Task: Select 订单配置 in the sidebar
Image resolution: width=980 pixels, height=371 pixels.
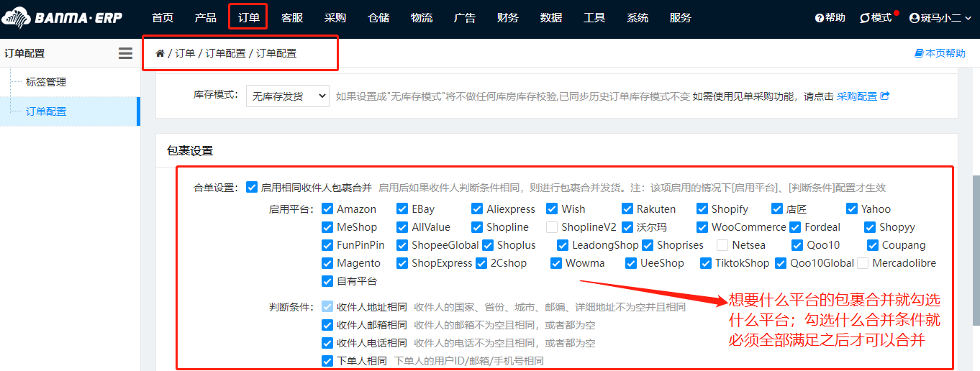Action: coord(46,111)
